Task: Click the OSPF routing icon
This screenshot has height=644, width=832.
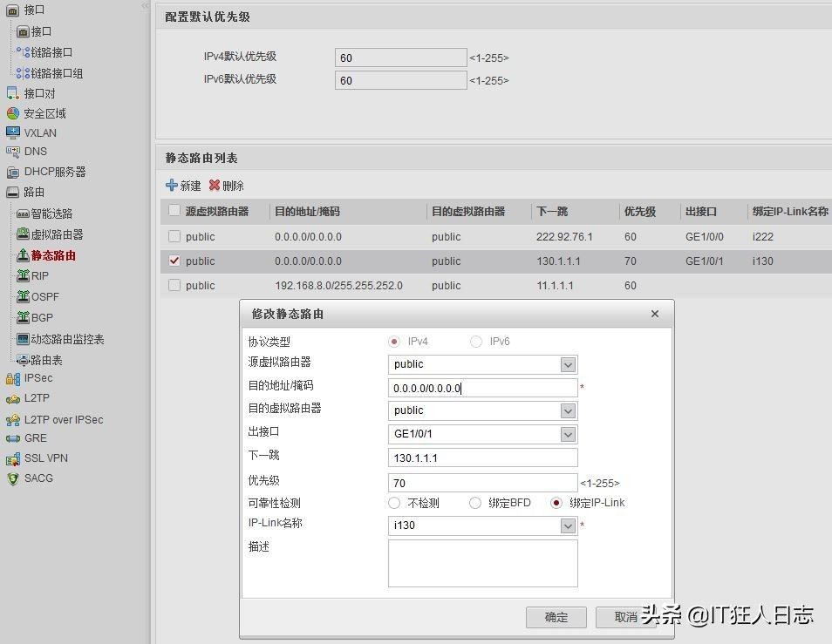Action: pos(24,297)
